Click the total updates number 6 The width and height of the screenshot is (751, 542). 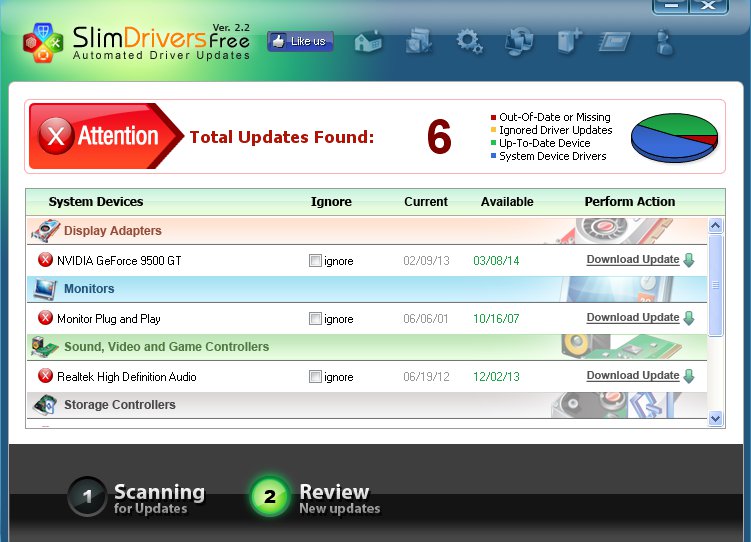(439, 137)
